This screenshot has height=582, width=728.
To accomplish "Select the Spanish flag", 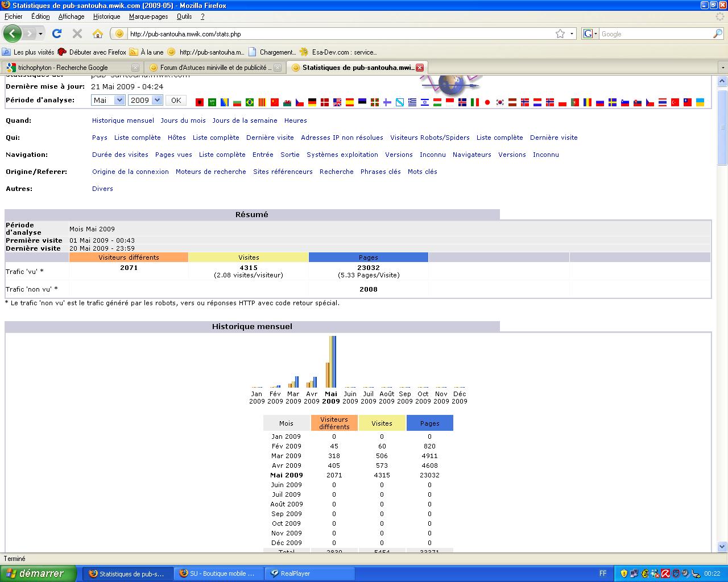I will coord(350,102).
